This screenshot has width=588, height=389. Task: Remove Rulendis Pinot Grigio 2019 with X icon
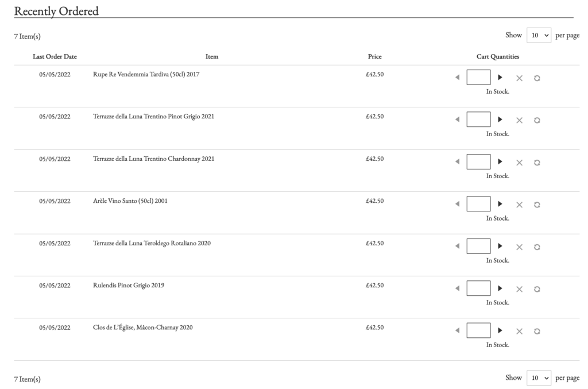pyautogui.click(x=519, y=289)
